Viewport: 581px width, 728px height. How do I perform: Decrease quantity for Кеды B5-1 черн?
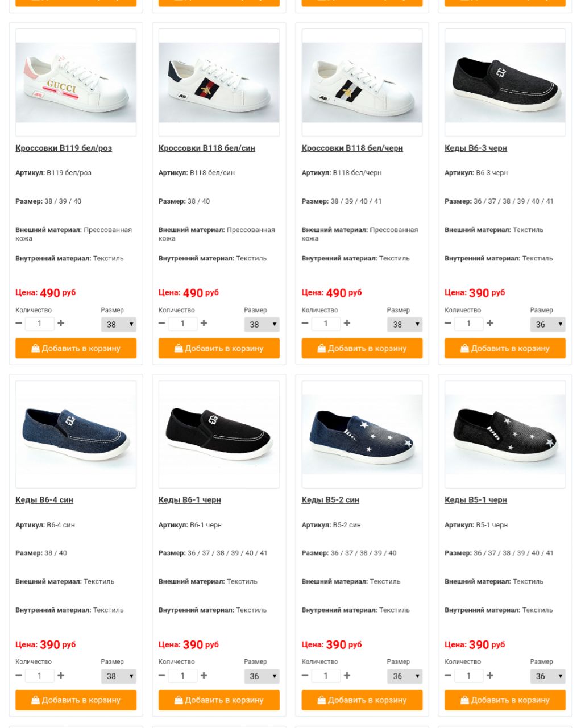click(x=448, y=675)
